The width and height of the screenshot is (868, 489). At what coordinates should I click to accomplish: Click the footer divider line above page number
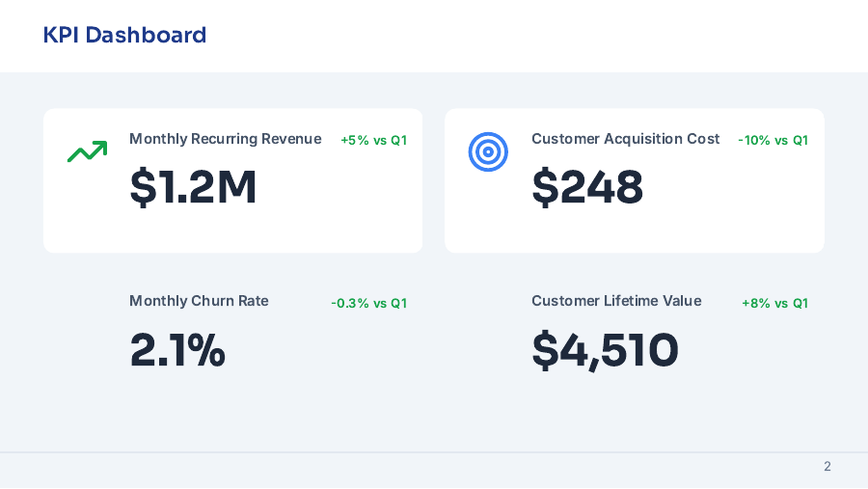(x=434, y=452)
